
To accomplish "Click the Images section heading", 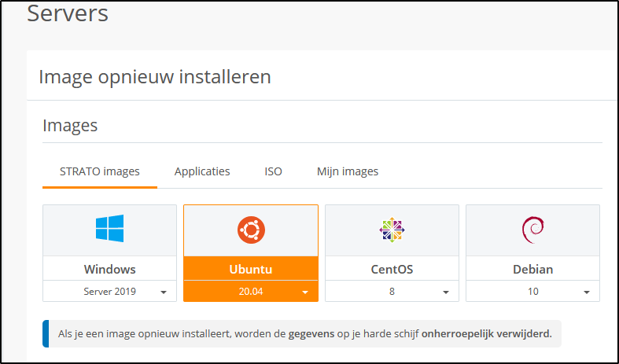I will point(70,125).
